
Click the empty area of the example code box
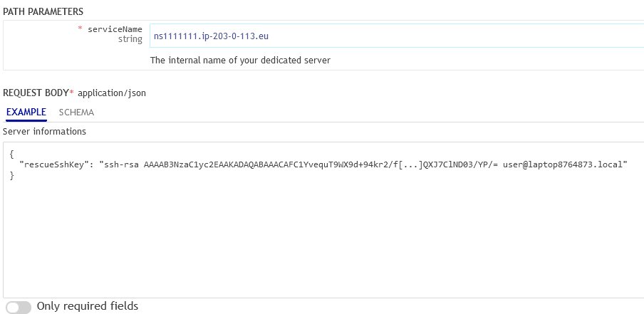(x=321, y=242)
